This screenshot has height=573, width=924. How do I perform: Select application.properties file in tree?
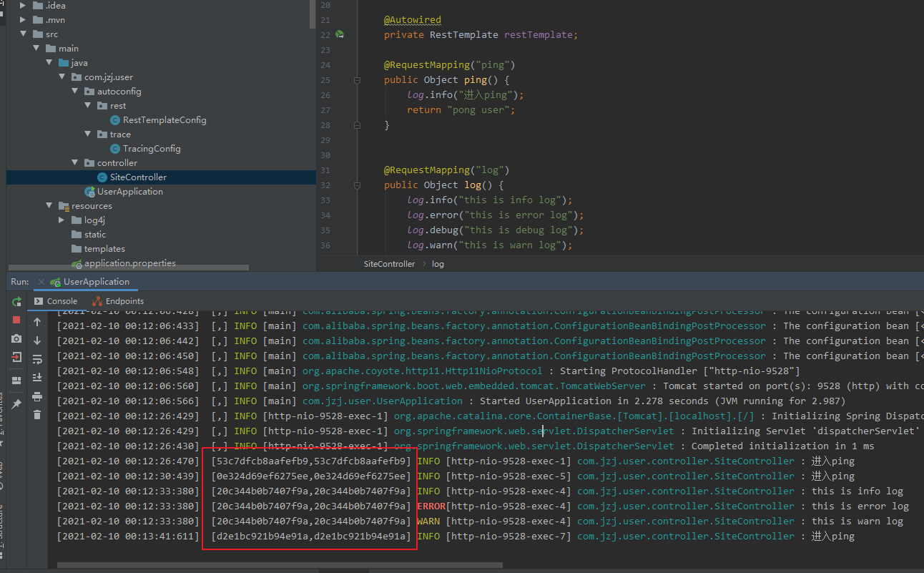130,263
